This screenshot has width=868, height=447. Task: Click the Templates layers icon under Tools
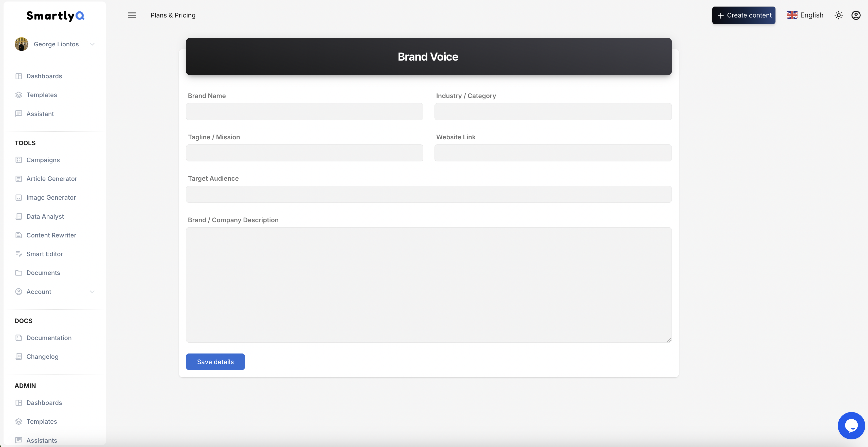(19, 95)
